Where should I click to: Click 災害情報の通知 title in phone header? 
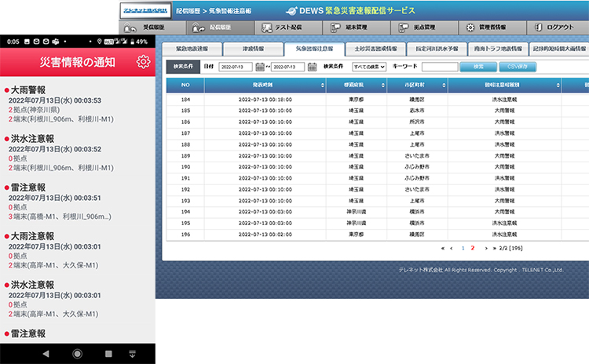point(78,62)
